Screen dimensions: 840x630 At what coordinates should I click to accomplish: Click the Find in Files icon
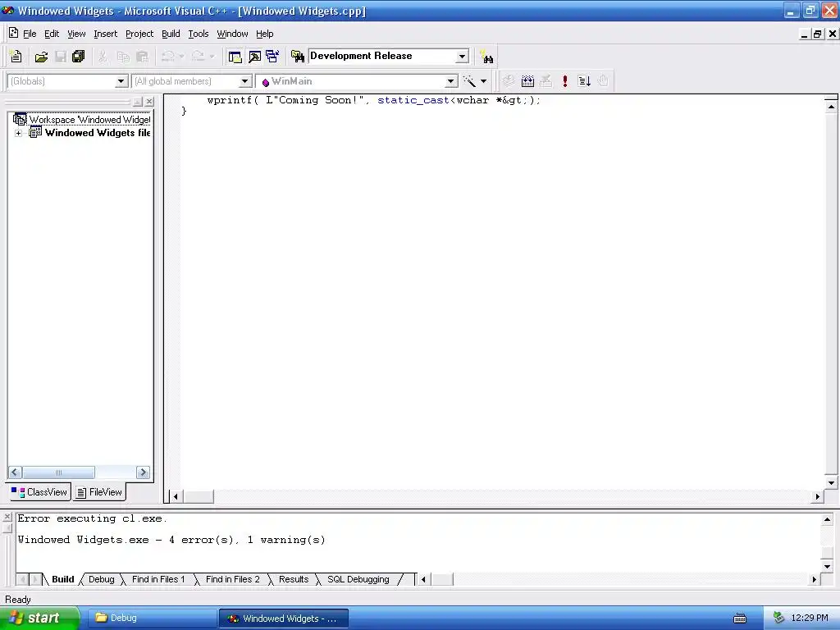(297, 57)
